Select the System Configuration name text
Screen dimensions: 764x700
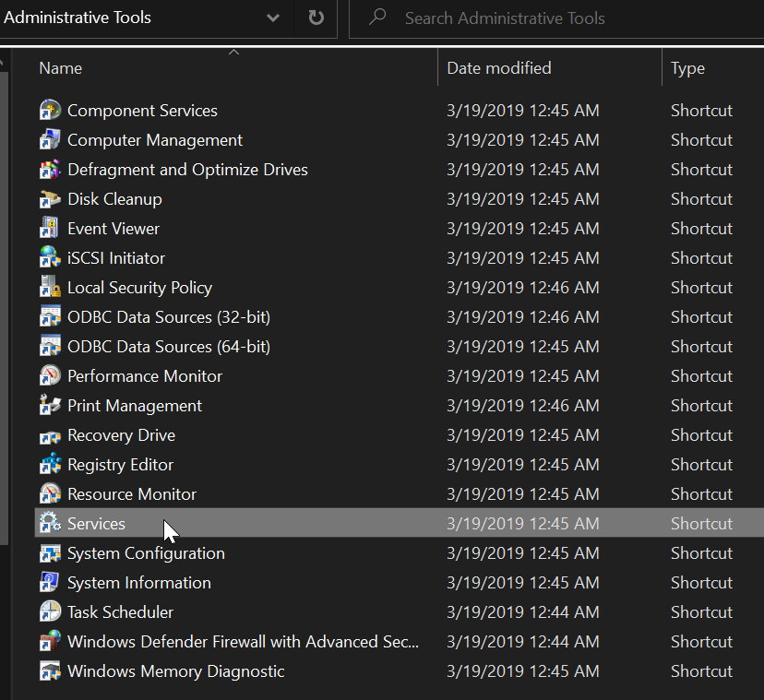[x=146, y=553]
